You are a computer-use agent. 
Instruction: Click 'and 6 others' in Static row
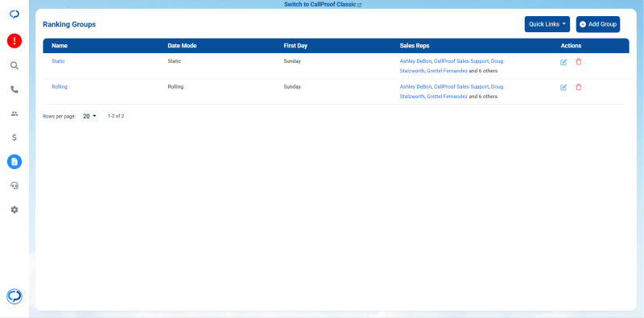(x=483, y=71)
